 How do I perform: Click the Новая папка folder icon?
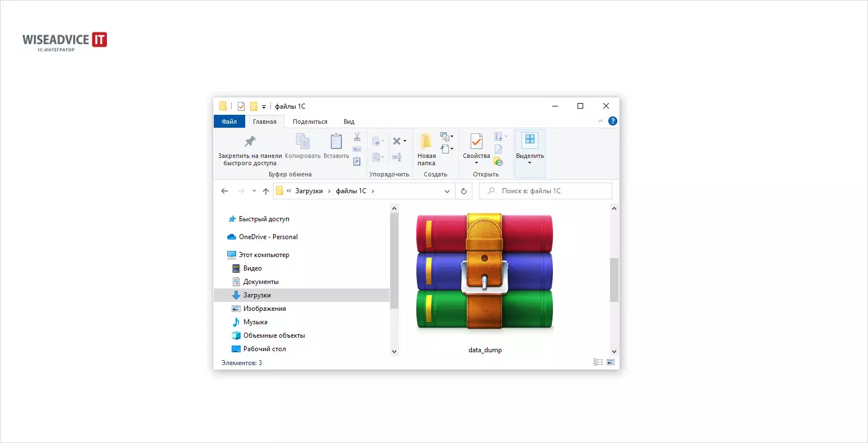[426, 141]
